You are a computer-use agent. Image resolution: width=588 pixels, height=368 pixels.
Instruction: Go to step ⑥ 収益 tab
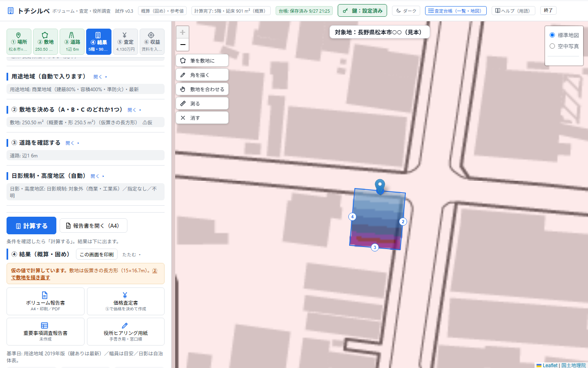click(x=152, y=42)
